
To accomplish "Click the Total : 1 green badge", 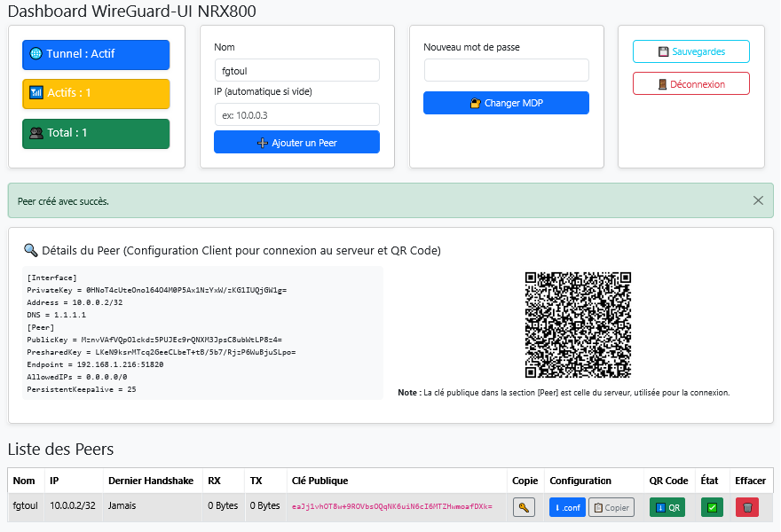I will click(x=96, y=133).
